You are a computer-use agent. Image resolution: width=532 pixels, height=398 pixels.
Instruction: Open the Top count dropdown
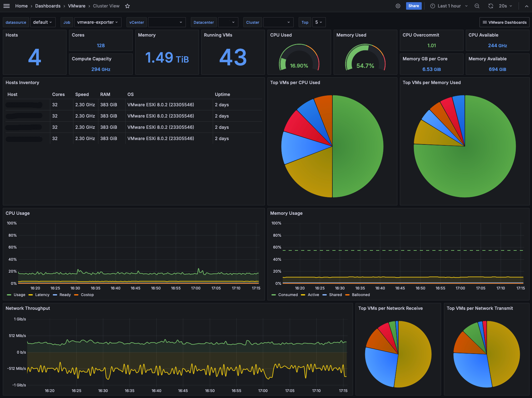click(x=319, y=22)
